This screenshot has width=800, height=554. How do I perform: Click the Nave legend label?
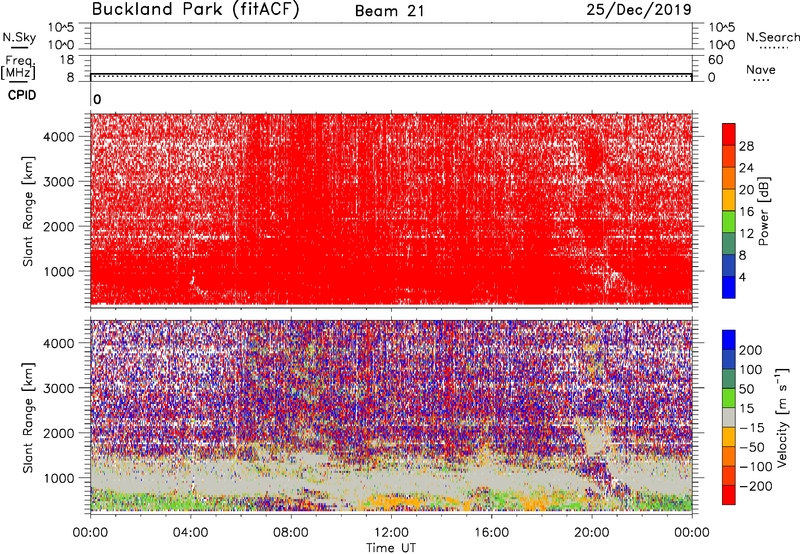point(761,70)
